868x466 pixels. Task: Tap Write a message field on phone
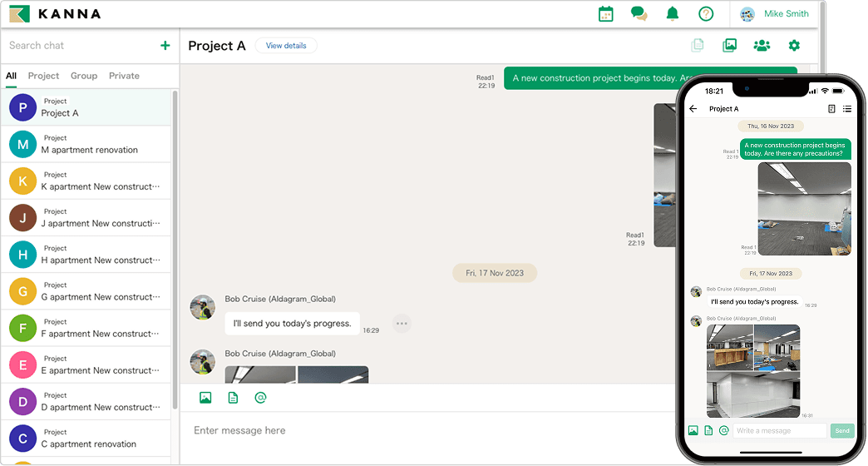pos(779,430)
